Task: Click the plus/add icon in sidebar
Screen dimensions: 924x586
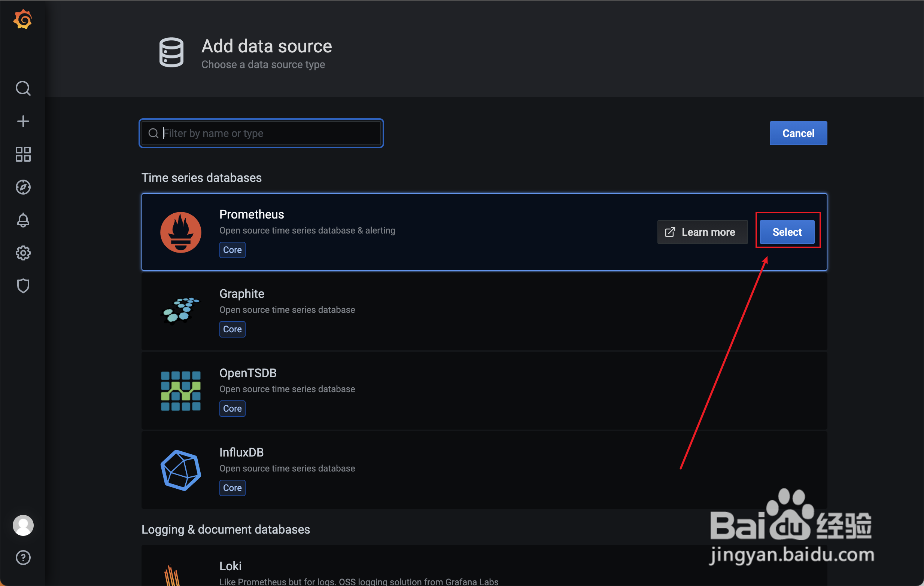Action: click(x=22, y=121)
